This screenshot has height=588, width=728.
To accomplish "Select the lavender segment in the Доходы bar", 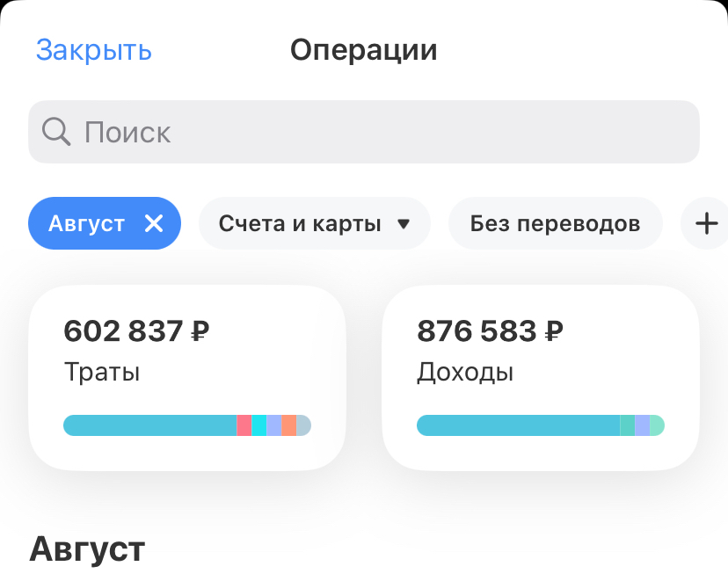I will [x=642, y=425].
